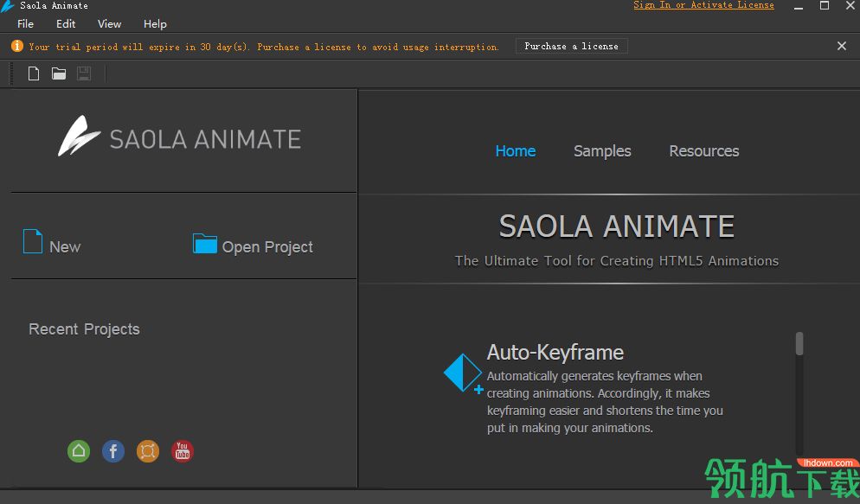Open the View menu
860x504 pixels.
pyautogui.click(x=109, y=24)
